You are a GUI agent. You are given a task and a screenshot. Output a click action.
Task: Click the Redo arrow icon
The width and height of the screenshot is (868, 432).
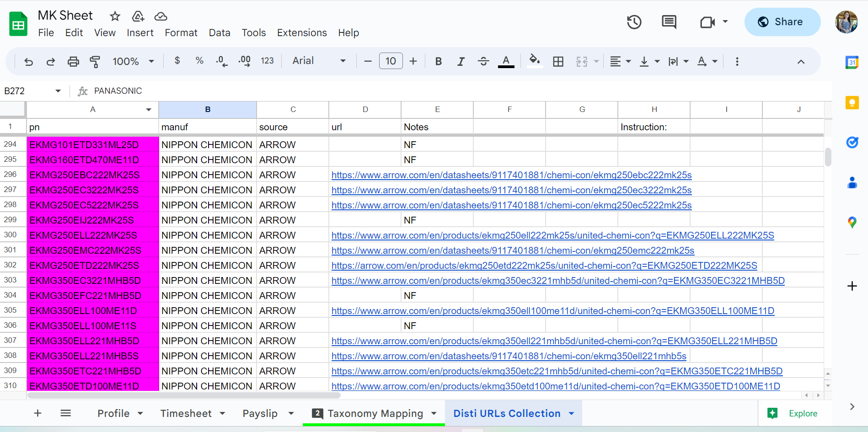pos(51,61)
